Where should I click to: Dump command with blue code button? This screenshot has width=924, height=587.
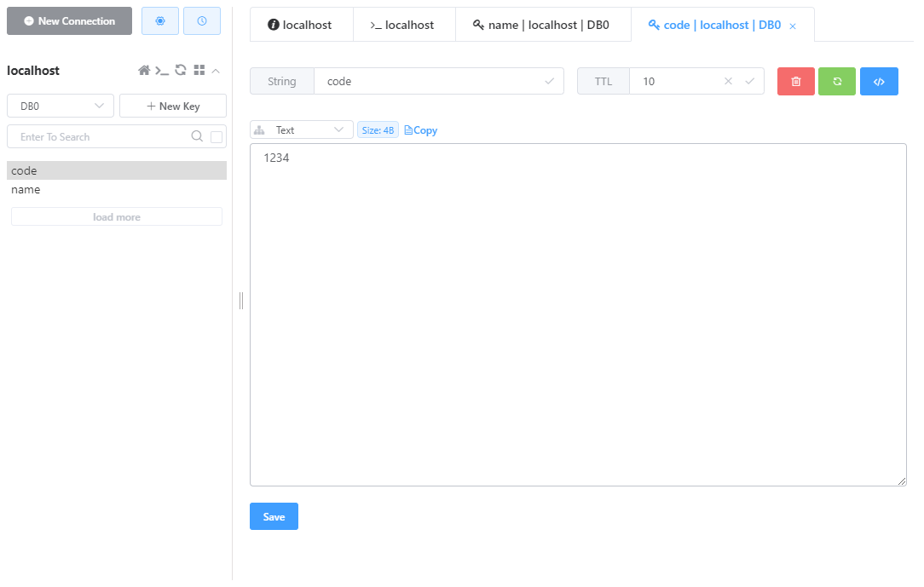(x=879, y=81)
